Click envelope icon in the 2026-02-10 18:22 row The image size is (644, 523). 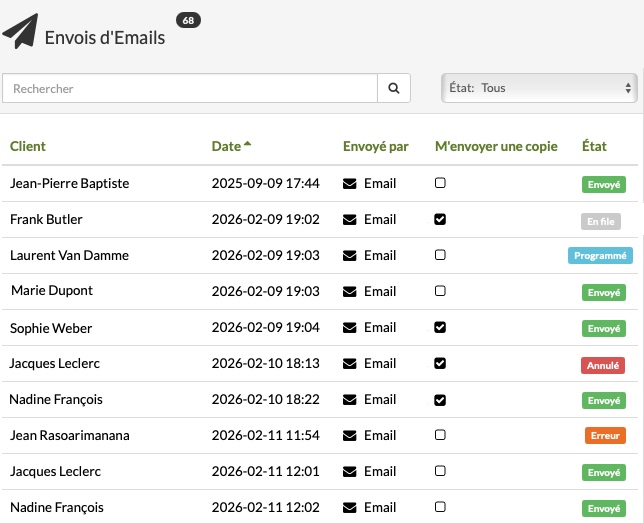click(350, 400)
